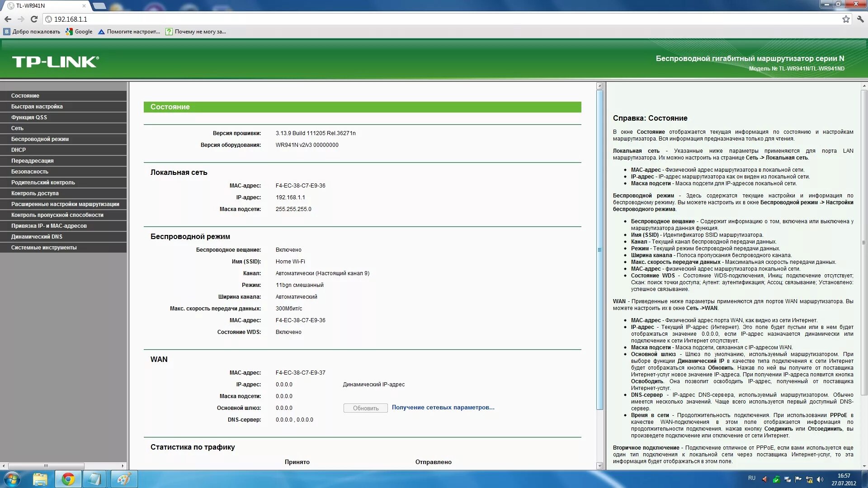
Task: Bookmark page with star icon
Action: (x=846, y=19)
